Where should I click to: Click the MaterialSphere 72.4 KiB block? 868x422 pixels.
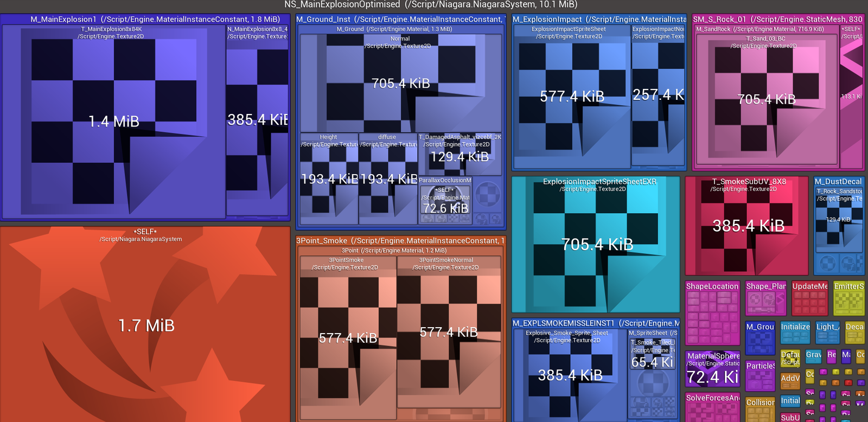click(713, 369)
